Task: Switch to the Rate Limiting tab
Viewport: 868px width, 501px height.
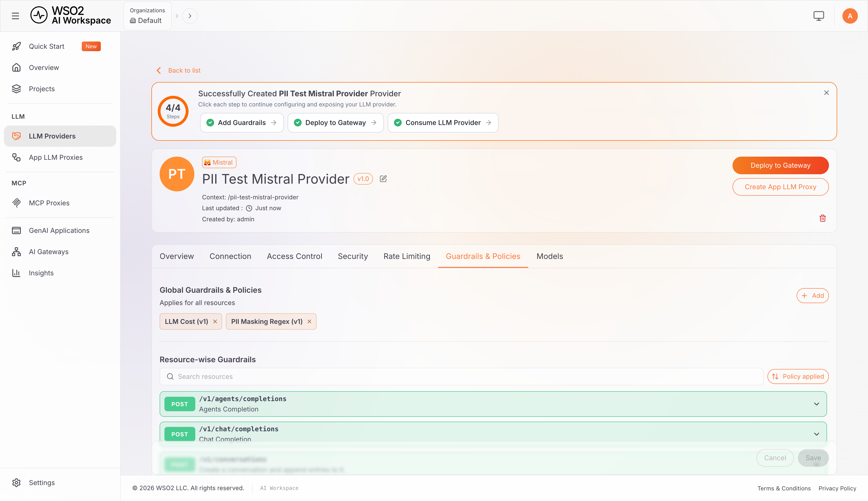Action: pyautogui.click(x=407, y=256)
